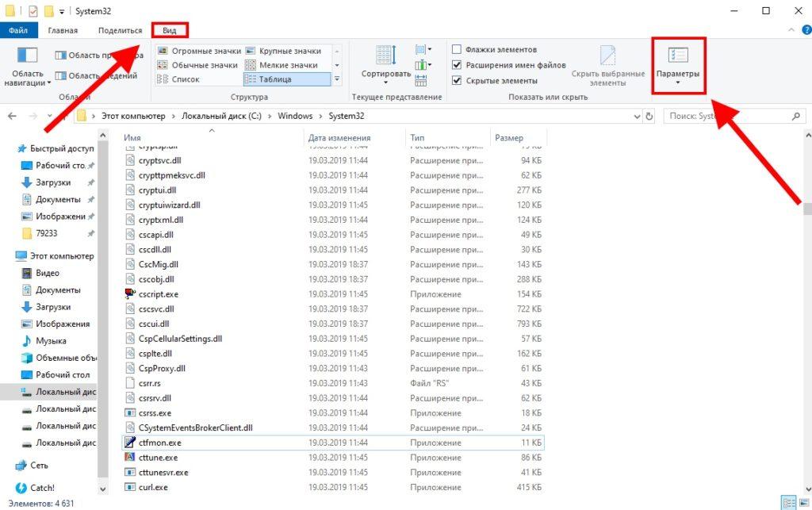This screenshot has height=510, width=812.
Task: Click the Properties checkmark icon in title bar
Action: pos(33,11)
